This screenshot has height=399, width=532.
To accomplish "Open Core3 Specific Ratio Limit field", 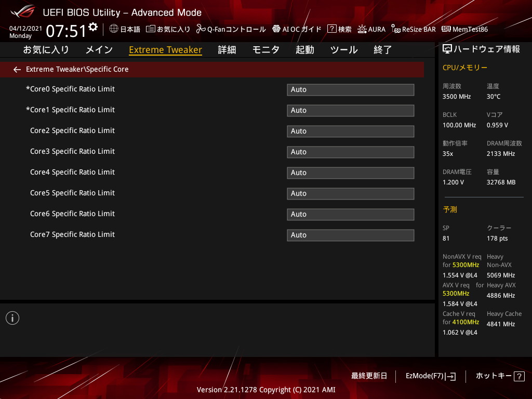I will point(351,152).
